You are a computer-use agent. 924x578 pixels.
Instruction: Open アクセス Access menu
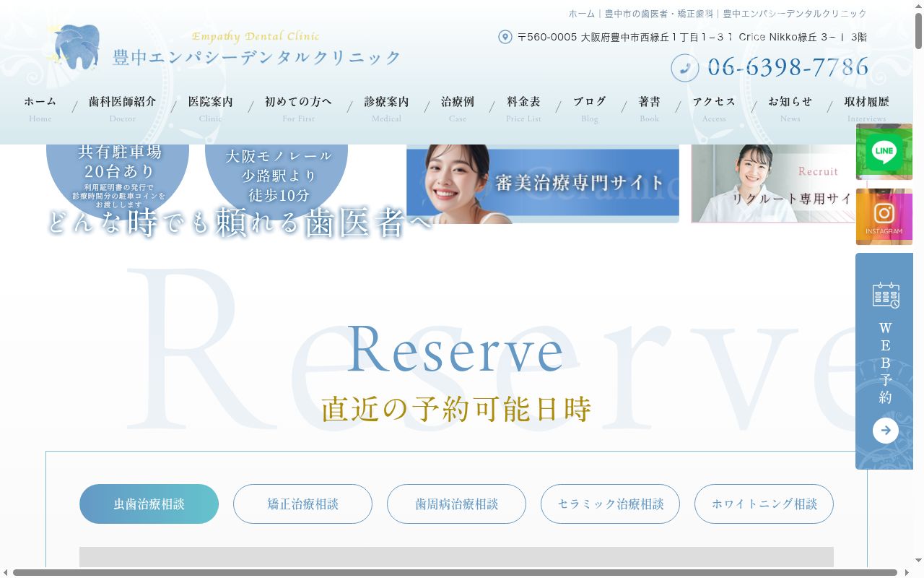[714, 108]
